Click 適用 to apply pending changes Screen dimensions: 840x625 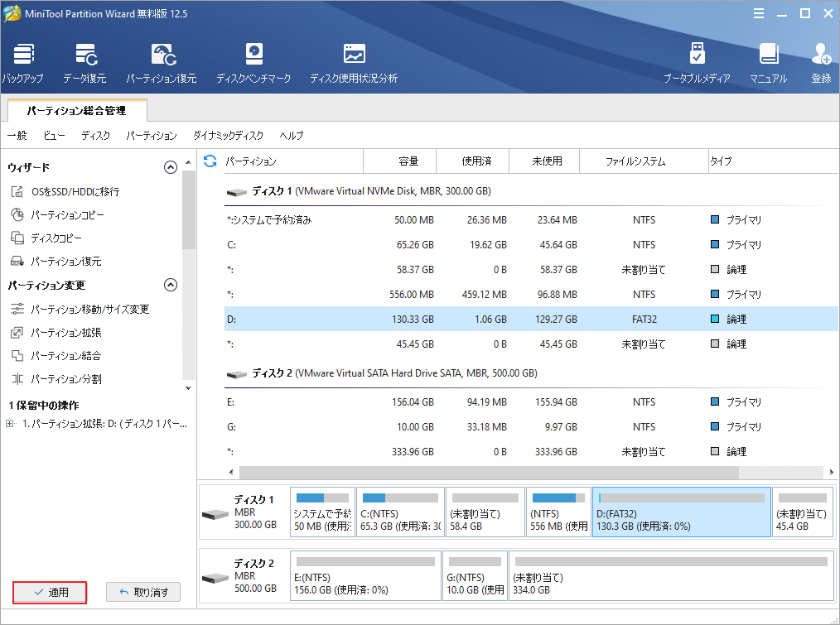coord(50,593)
